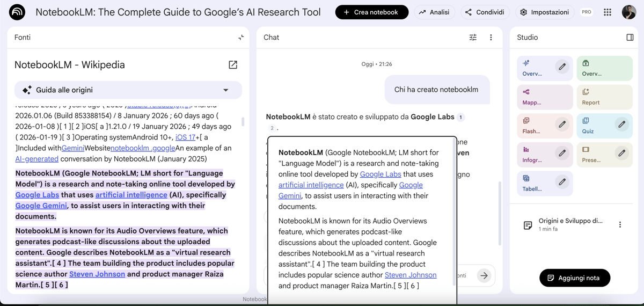The image size is (644, 306).
Task: Open Impostazioni settings menu
Action: 545,12
